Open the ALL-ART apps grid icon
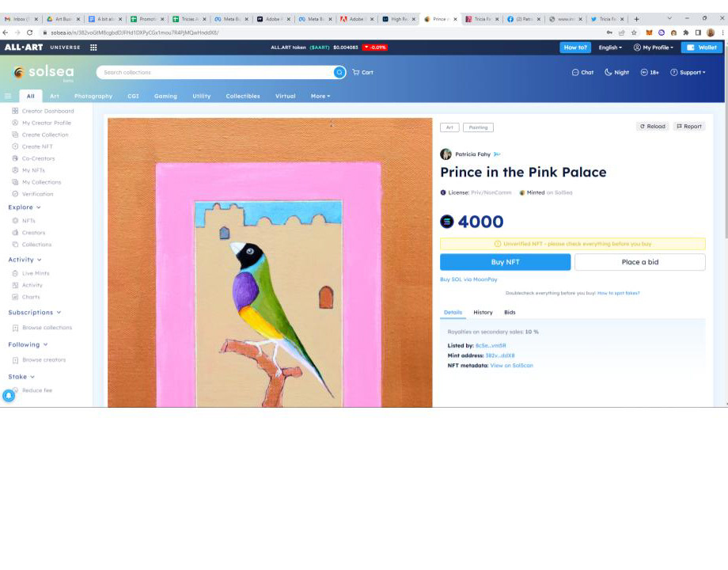Screen dimensions: 728x570 pyautogui.click(x=93, y=47)
